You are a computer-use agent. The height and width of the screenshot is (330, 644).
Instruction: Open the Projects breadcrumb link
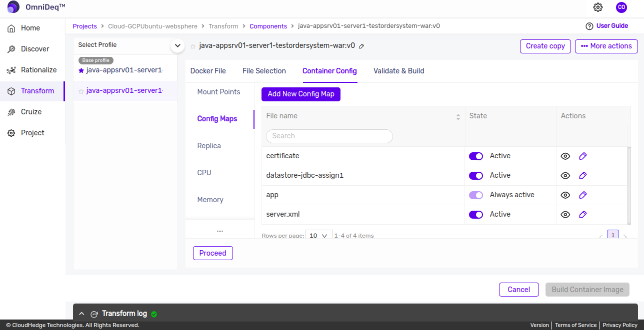pos(85,26)
